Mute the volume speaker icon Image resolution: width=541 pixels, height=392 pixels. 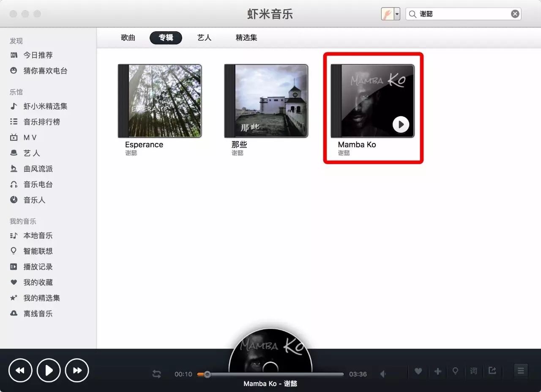coord(383,374)
